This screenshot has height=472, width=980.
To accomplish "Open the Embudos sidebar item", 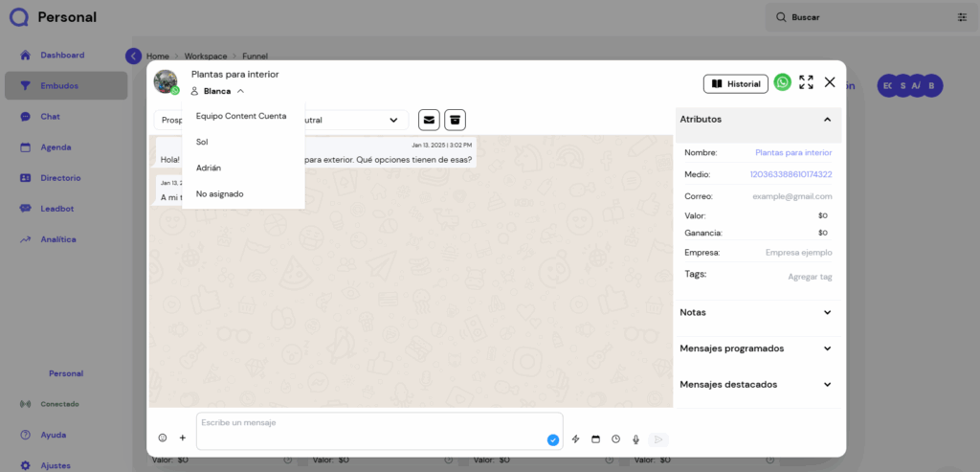I will coord(66,85).
